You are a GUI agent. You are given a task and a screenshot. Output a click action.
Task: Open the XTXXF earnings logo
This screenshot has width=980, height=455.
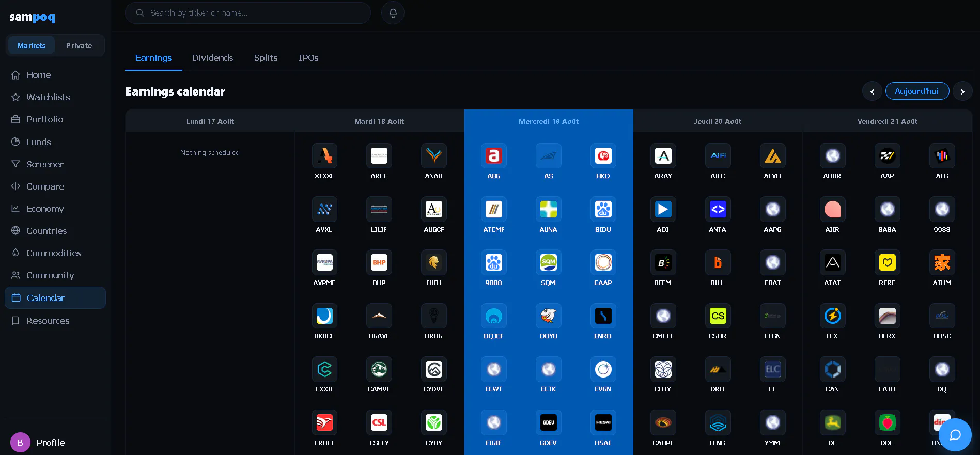point(324,156)
